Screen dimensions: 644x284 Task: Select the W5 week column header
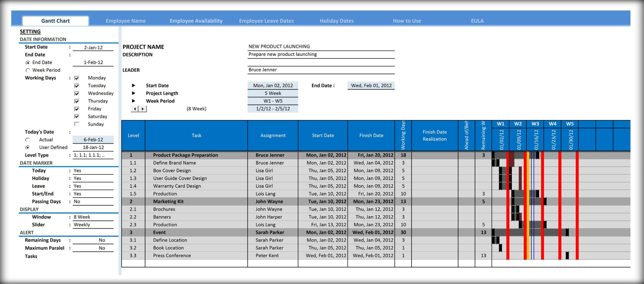click(570, 124)
